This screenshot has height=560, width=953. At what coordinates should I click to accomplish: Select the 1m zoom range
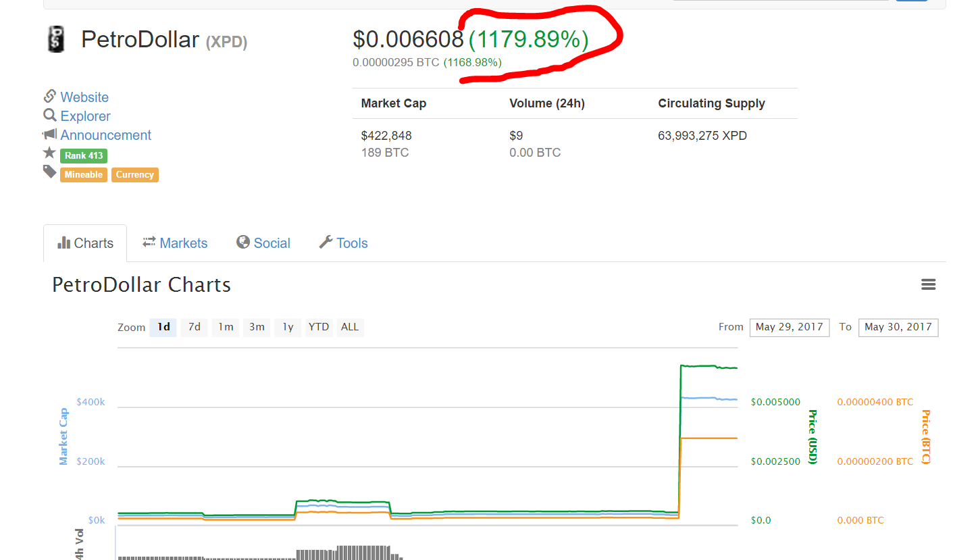point(225,327)
